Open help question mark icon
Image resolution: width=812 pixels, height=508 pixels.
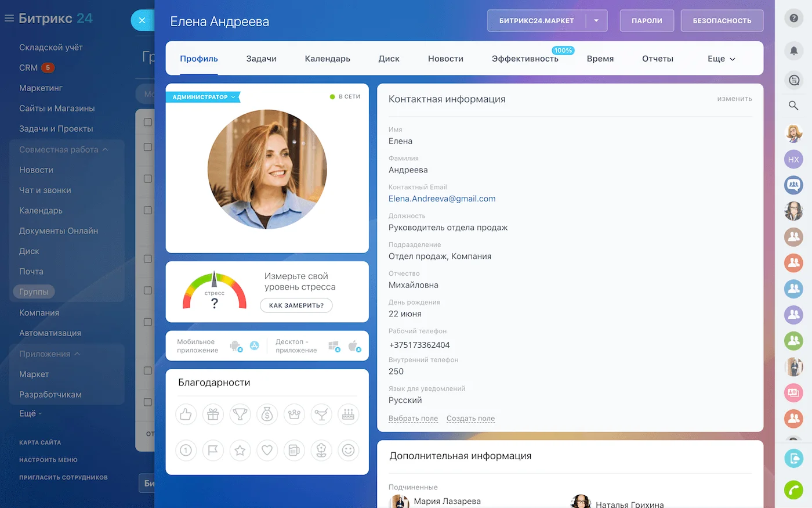coord(793,19)
